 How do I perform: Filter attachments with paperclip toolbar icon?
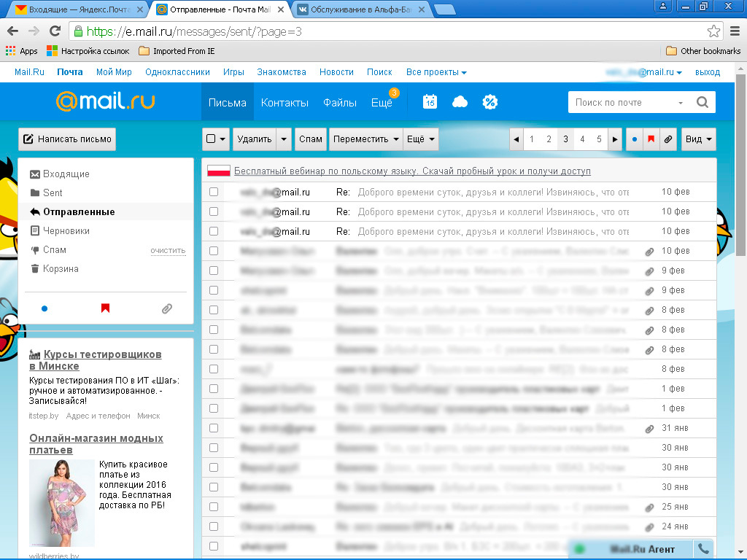point(668,139)
